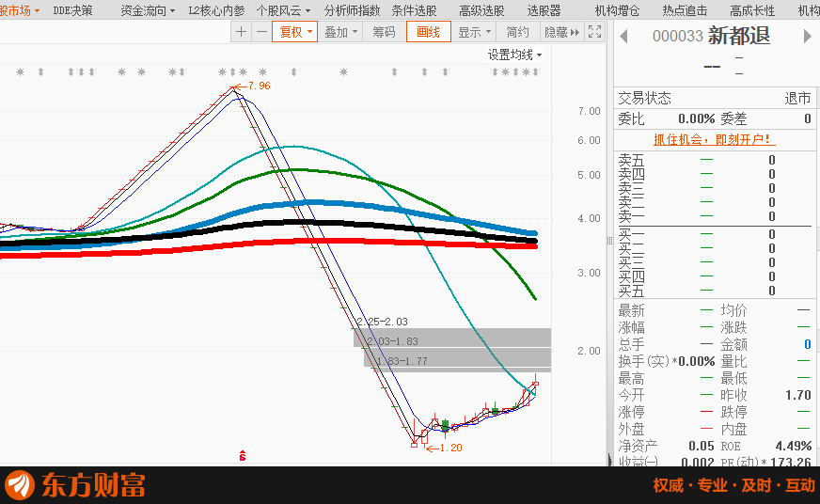Open L2核心内参 menu item
The height and width of the screenshot is (504, 820).
point(216,10)
